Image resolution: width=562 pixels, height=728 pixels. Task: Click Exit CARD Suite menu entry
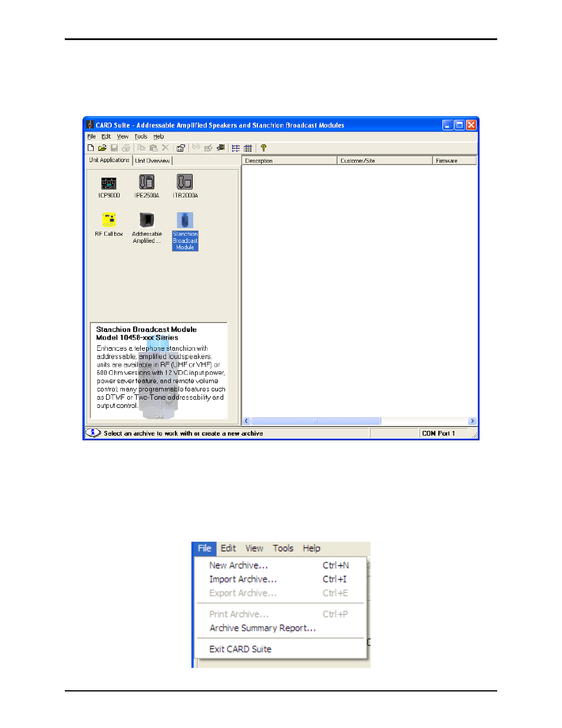tap(240, 649)
